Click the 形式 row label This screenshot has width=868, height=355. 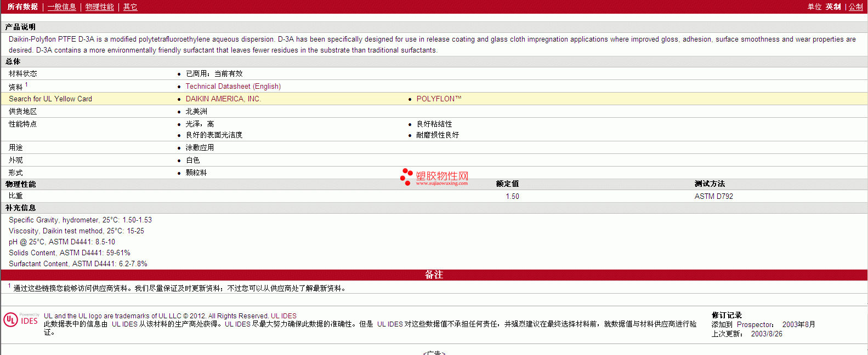click(x=16, y=173)
